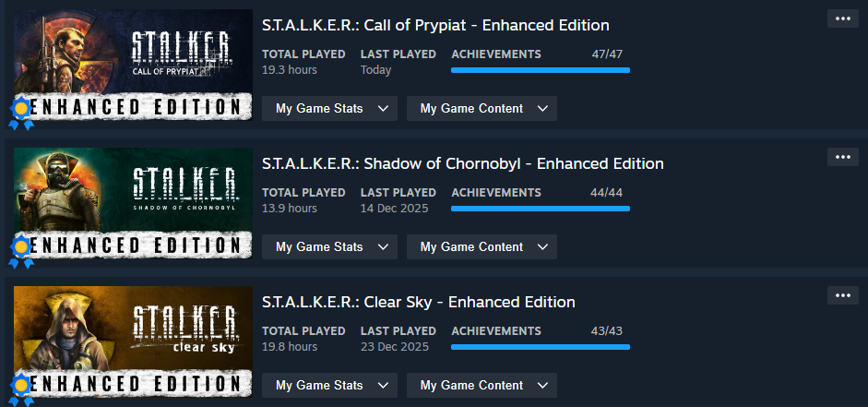Viewport: 868px width, 407px height.
Task: Expand My Game Stats for Clear Sky
Action: [329, 386]
